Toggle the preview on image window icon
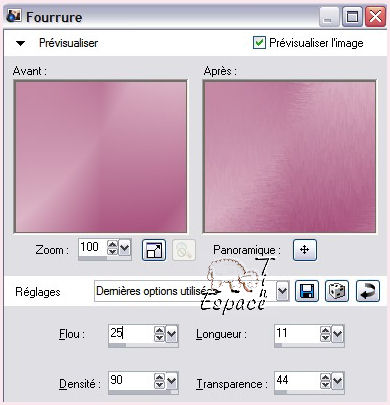Viewport: 390px width, 405px height. [154, 250]
